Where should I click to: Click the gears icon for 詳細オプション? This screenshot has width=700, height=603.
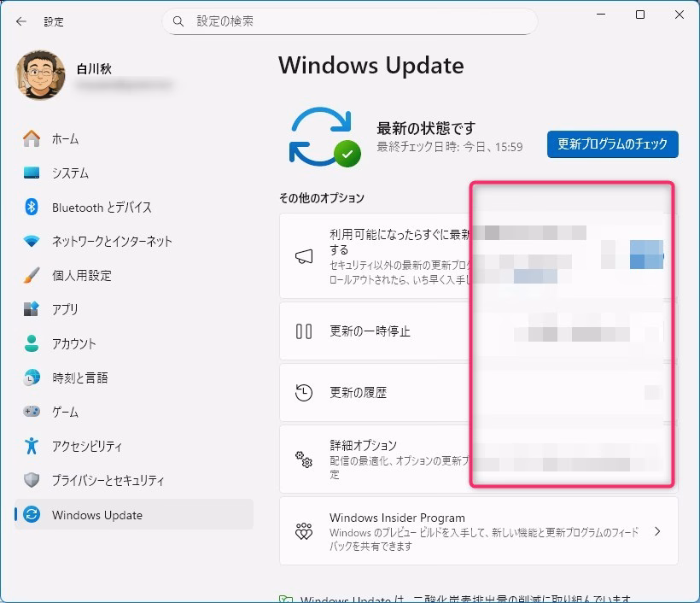click(x=304, y=460)
